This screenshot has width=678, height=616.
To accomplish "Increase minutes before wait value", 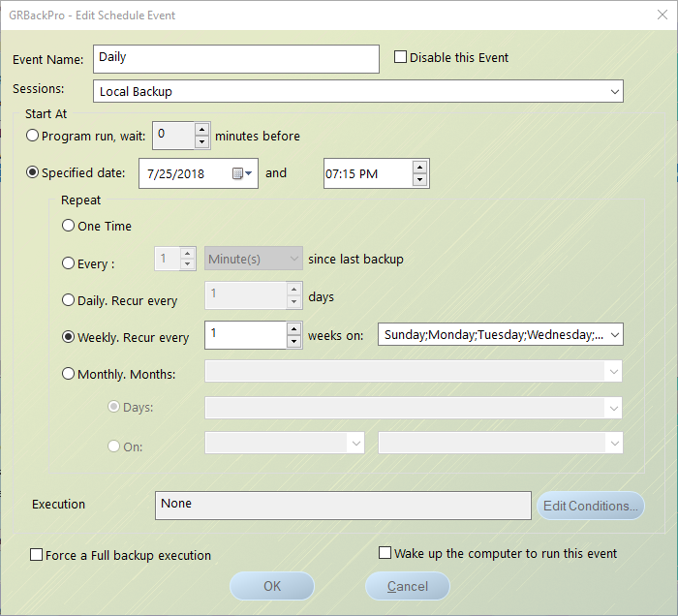I will [x=201, y=129].
